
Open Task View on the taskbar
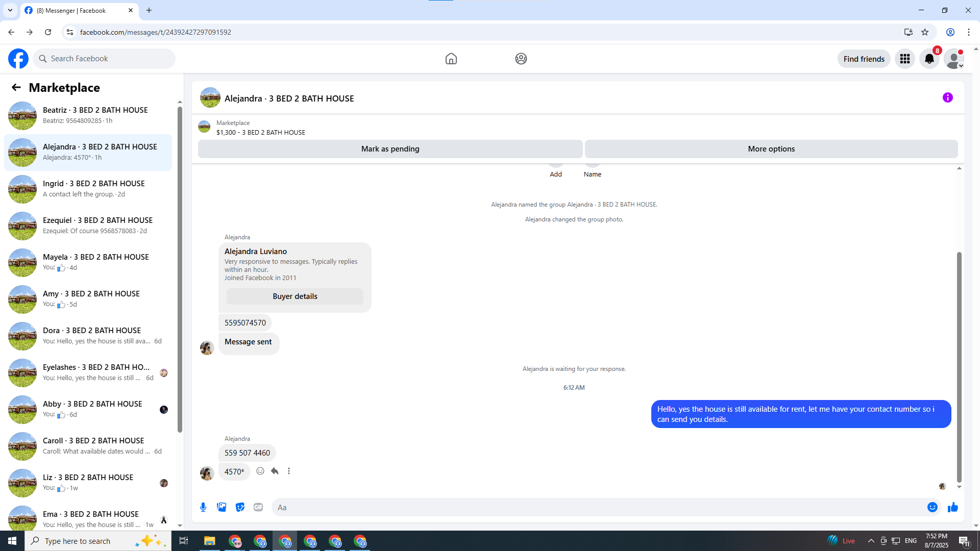pyautogui.click(x=184, y=541)
